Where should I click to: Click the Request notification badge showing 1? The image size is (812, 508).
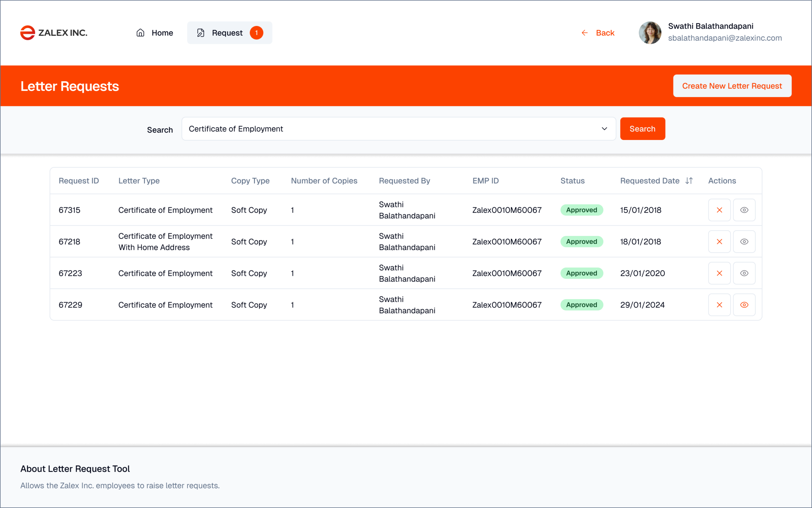point(256,33)
